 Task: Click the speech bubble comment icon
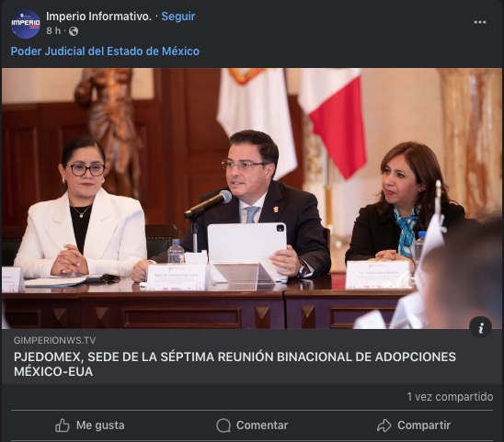coord(223,425)
